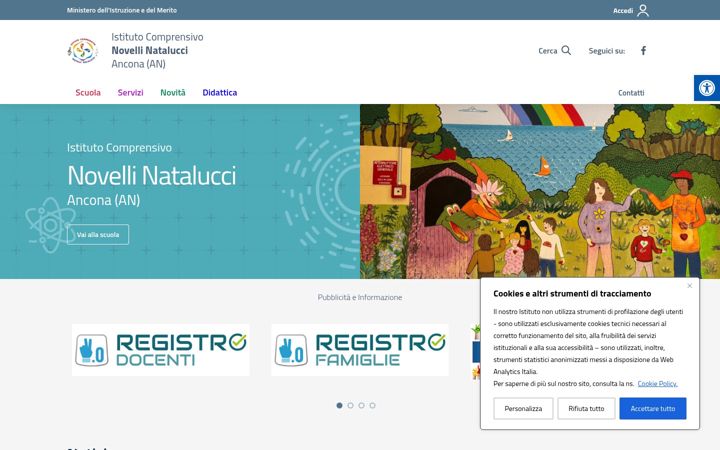Click the school logo emblem
Screen dimensions: 720x450
tap(83, 51)
